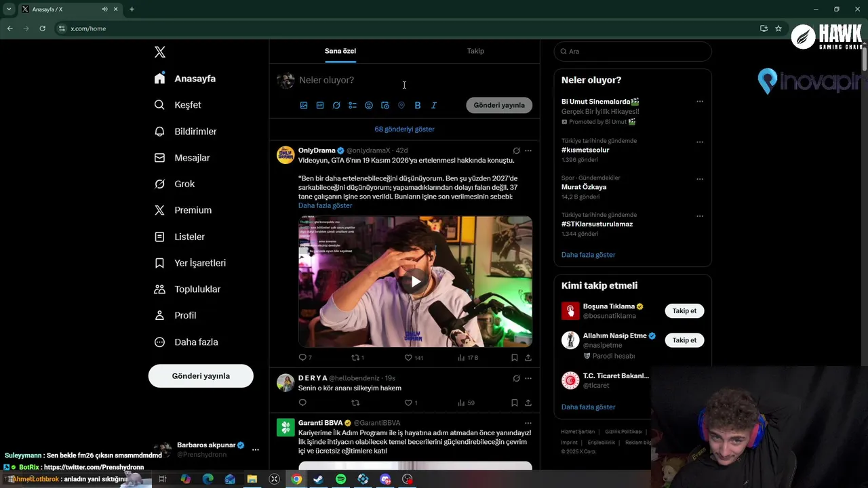Repost the OnlyDrama post
The width and height of the screenshot is (868, 488).
357,358
